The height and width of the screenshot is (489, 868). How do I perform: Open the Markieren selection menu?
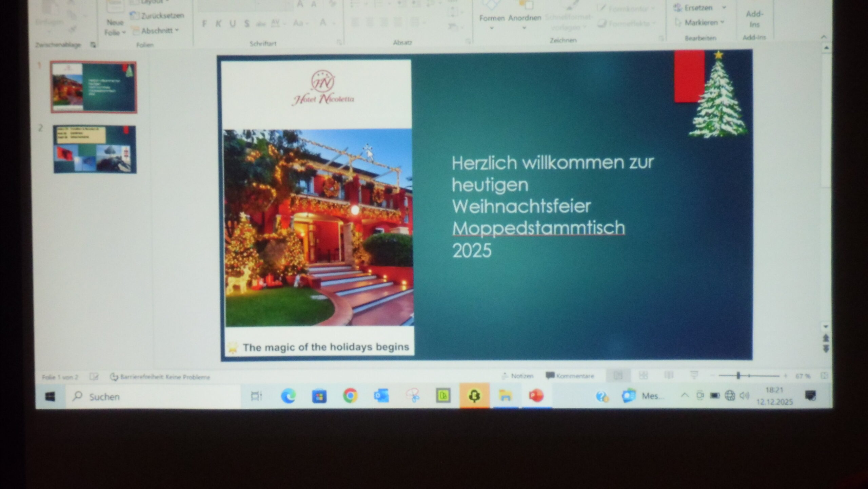(x=703, y=23)
